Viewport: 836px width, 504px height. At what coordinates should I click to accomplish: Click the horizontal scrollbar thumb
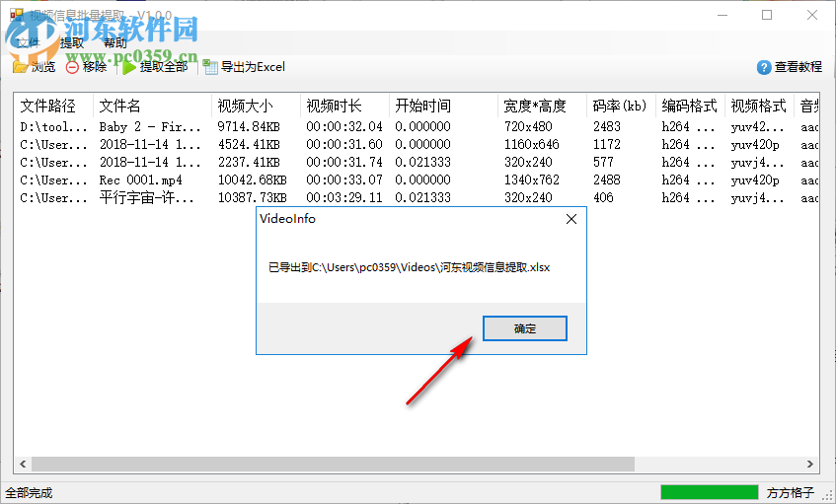(x=333, y=464)
